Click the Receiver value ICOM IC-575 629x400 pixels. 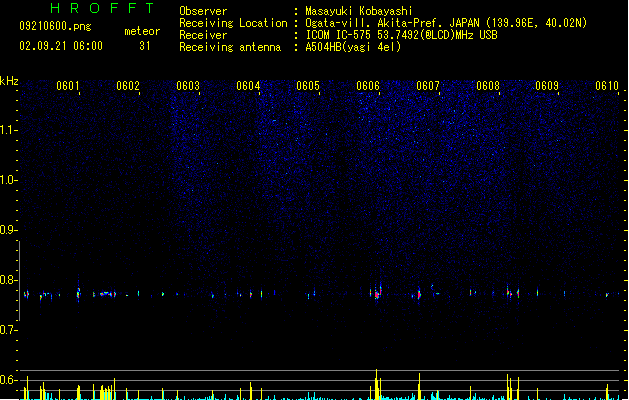[338, 35]
